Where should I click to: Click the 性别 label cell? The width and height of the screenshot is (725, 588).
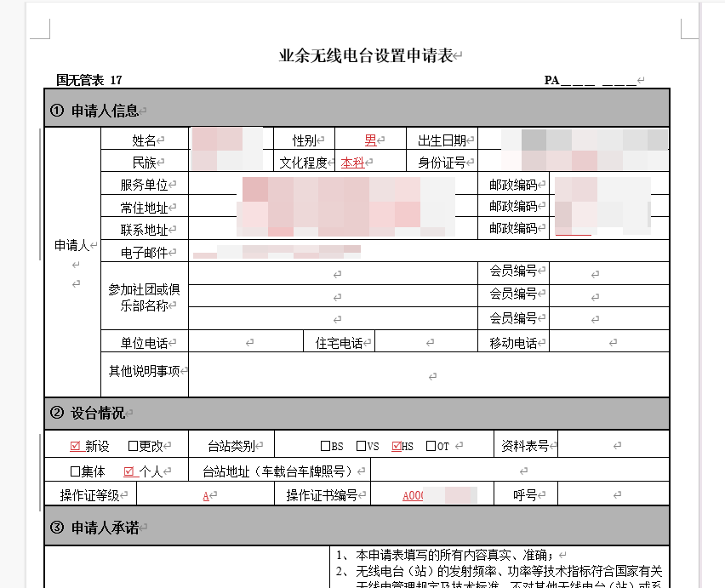point(305,140)
